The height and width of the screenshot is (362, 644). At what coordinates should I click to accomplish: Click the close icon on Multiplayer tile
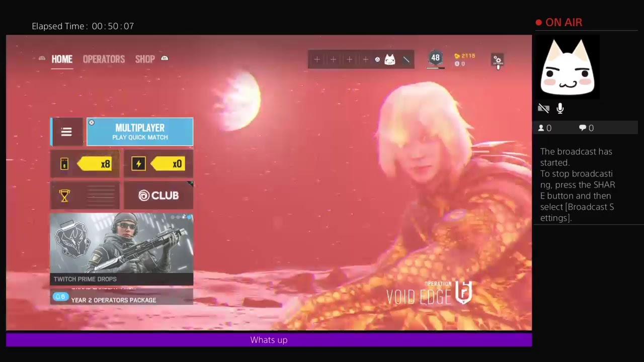click(x=92, y=122)
